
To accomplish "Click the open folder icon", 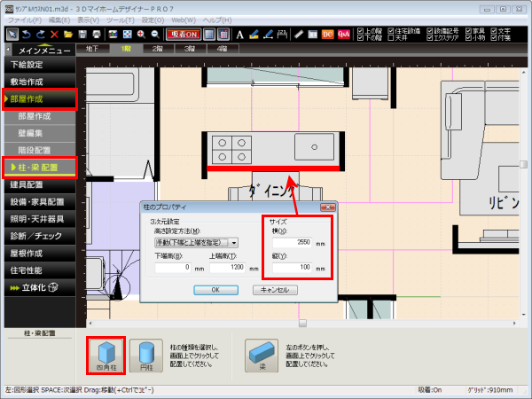I will click(x=68, y=34).
